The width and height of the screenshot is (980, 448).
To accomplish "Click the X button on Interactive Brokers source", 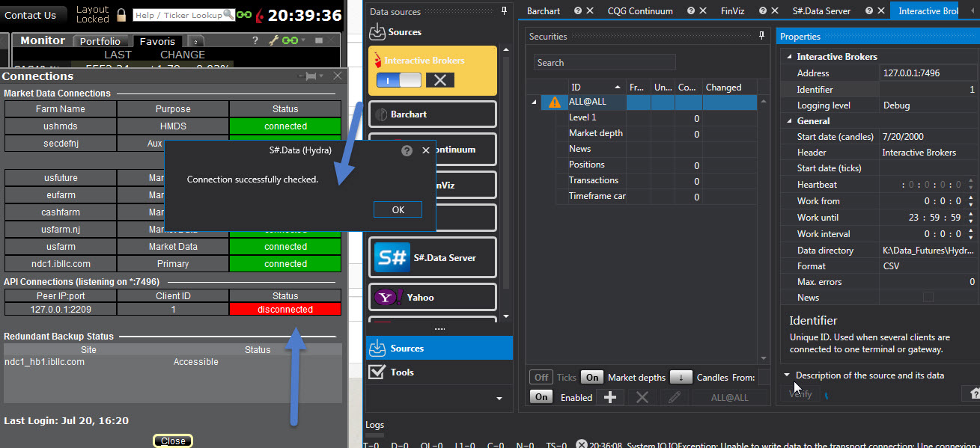I will coord(440,80).
